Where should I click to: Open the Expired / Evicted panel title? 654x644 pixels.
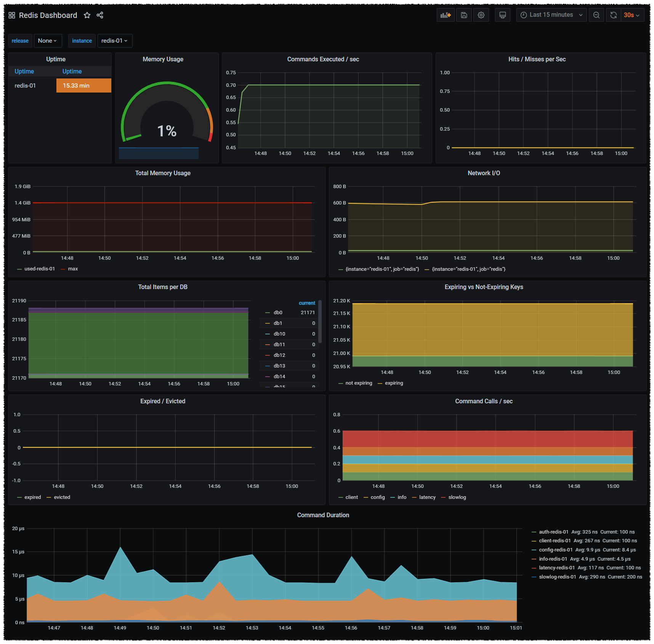tap(163, 401)
